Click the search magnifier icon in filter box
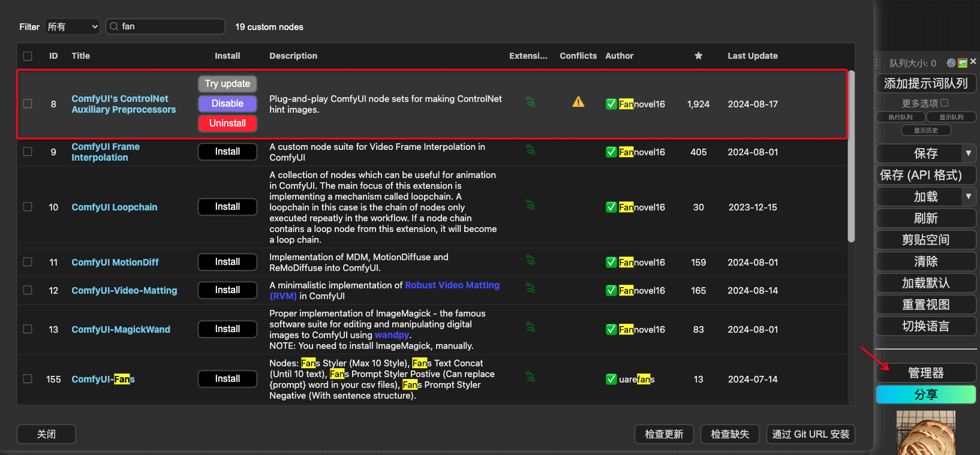This screenshot has height=455, width=980. (114, 26)
